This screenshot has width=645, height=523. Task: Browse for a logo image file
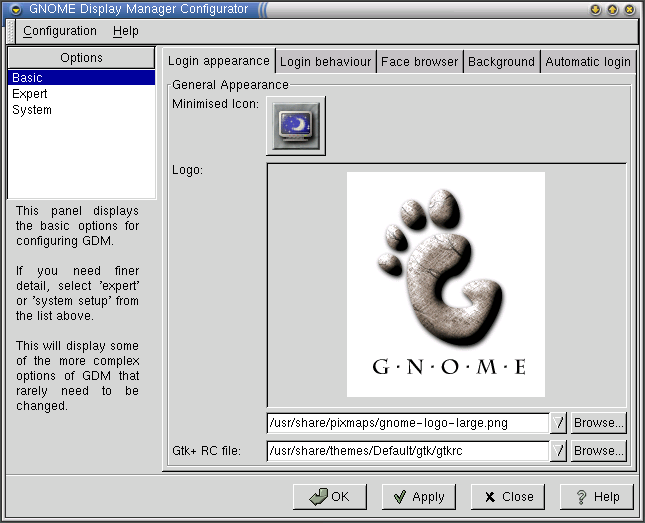pos(599,423)
